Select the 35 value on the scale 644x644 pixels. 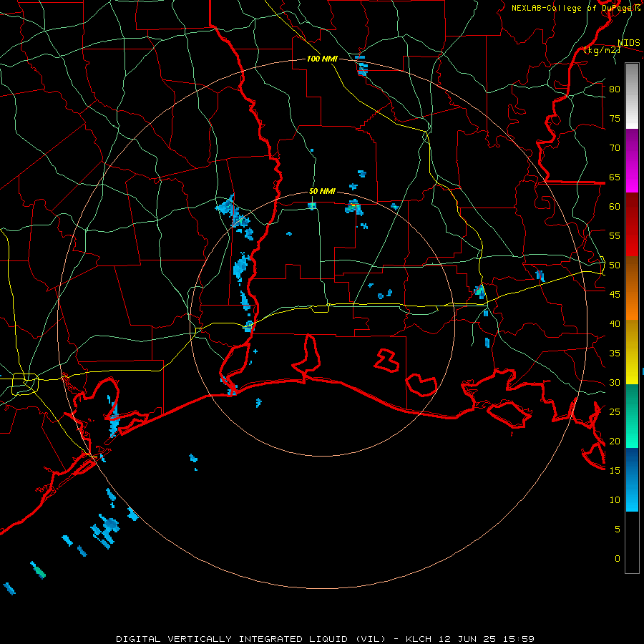(x=615, y=353)
